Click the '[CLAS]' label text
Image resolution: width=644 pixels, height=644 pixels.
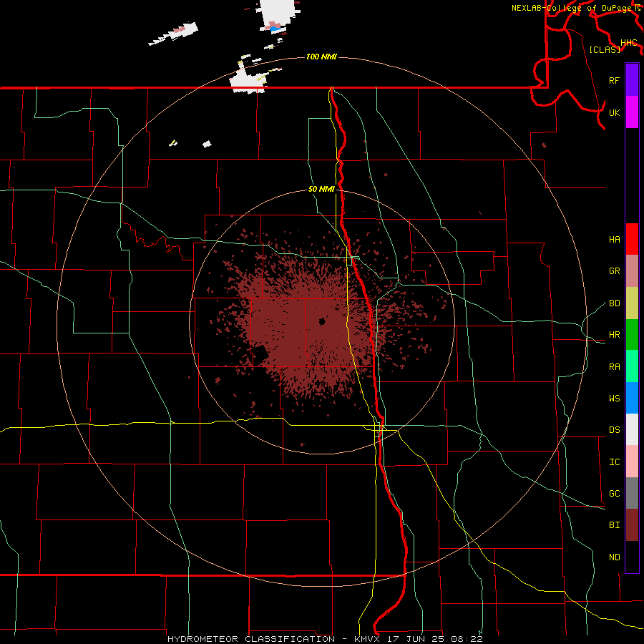[605, 49]
